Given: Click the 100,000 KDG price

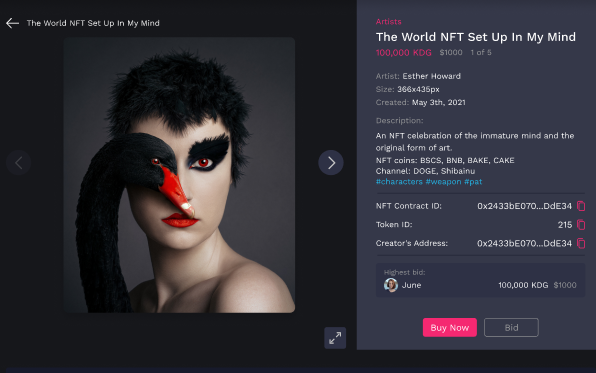Looking at the screenshot, I should (x=404, y=52).
